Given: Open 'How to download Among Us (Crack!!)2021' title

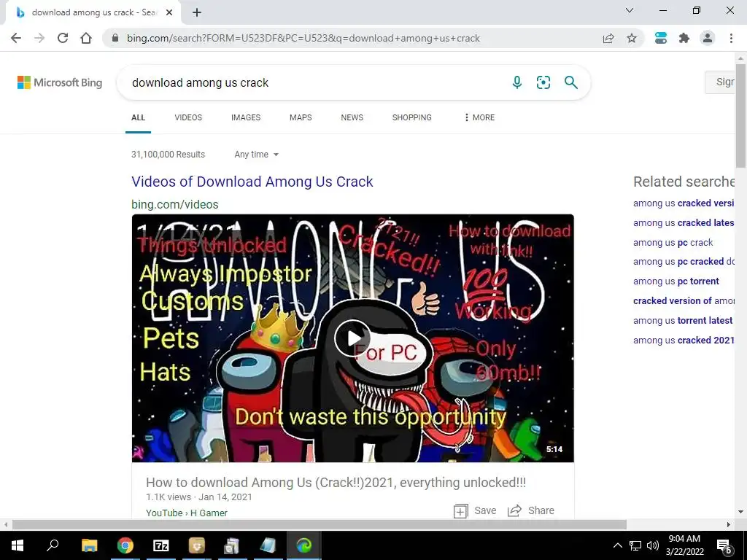Looking at the screenshot, I should pos(336,483).
